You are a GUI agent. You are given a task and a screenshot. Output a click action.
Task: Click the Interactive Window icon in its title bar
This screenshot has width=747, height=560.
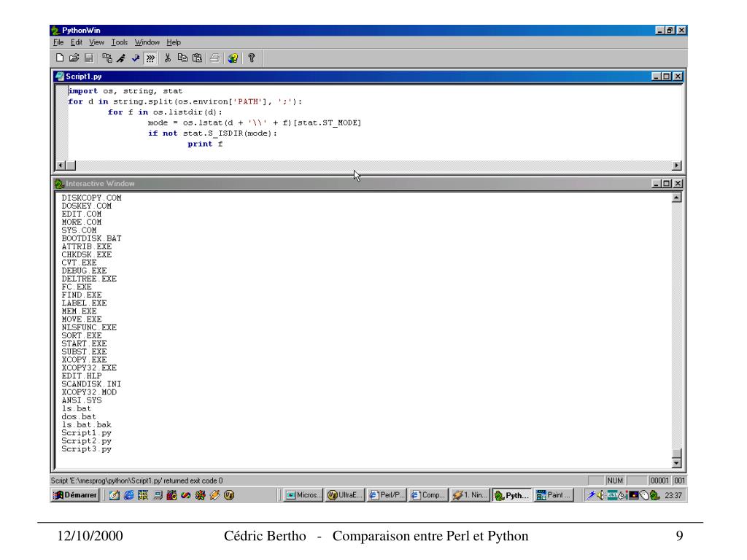pos(60,183)
